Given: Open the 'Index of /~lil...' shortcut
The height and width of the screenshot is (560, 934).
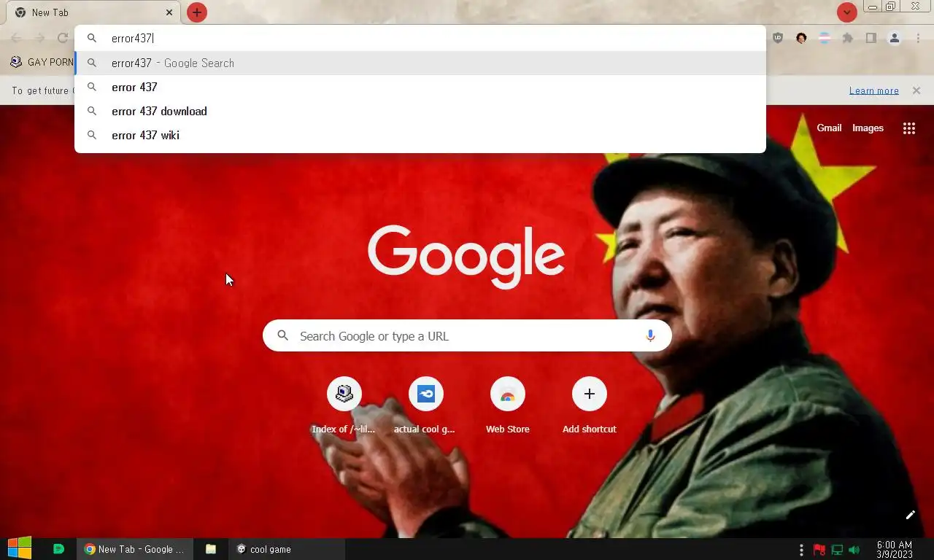Looking at the screenshot, I should [344, 405].
